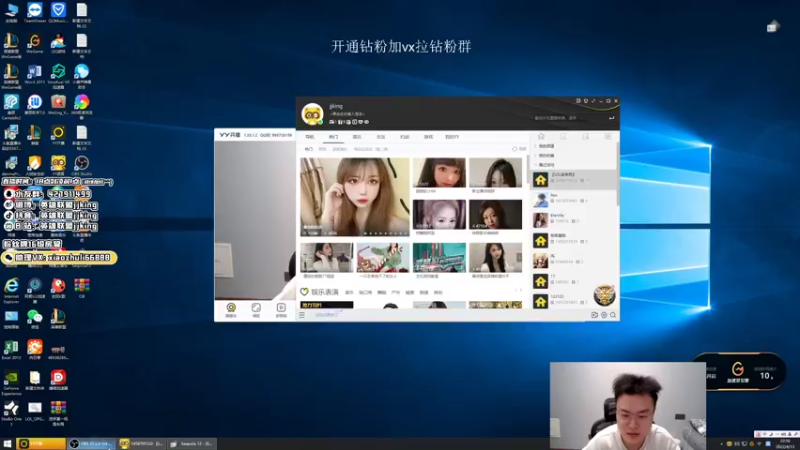The height and width of the screenshot is (450, 800).
Task: Click previous arrow in 娱乐表演 section header
Action: point(515,290)
